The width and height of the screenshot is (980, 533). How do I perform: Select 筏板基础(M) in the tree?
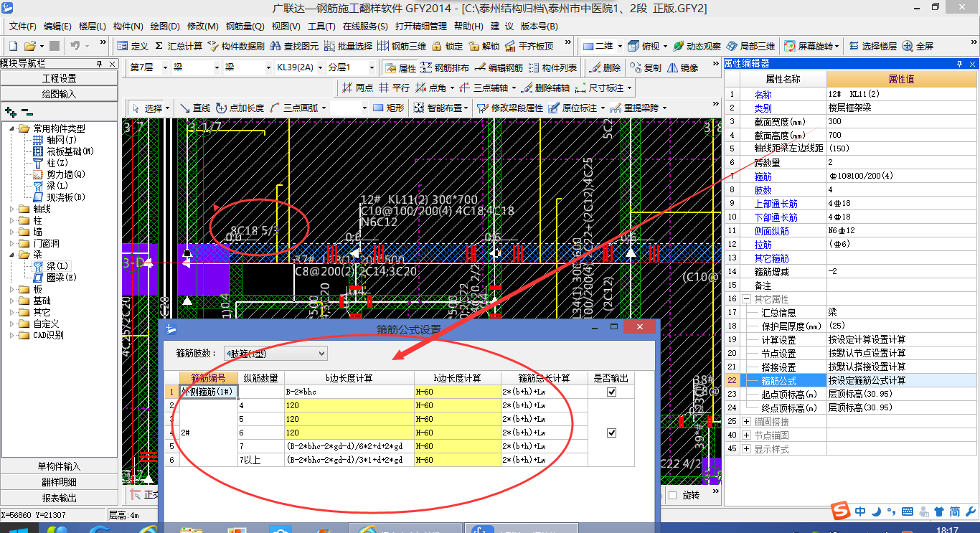tap(63, 151)
